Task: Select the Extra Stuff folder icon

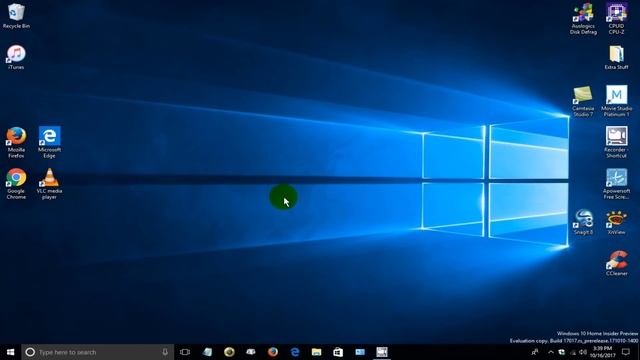Action: point(616,57)
